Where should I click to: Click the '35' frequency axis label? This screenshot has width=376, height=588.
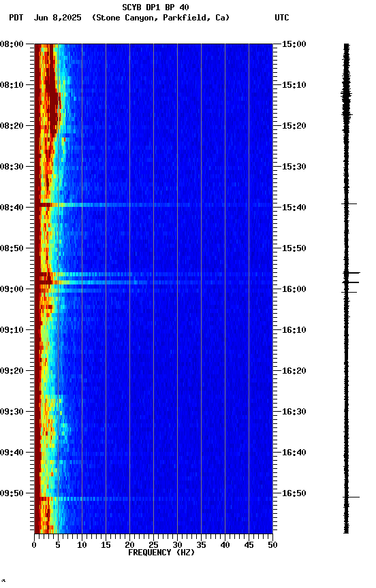point(201,545)
